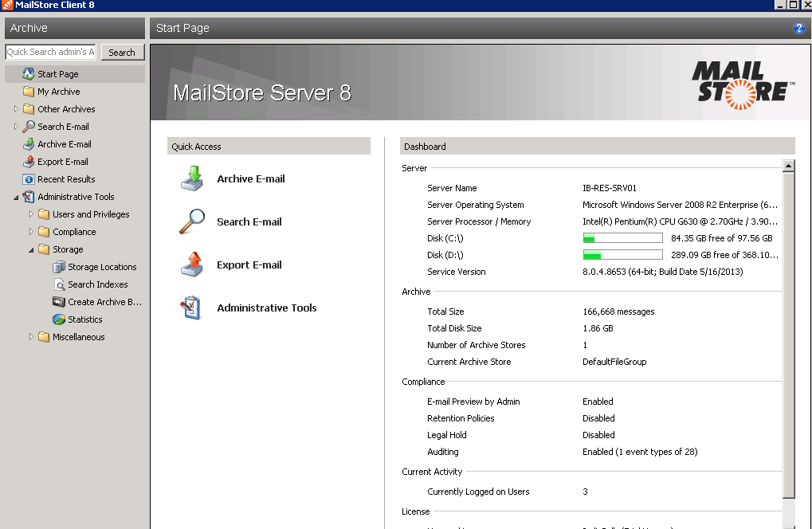Click the Disk (C:\) usage bar
The height and width of the screenshot is (529, 812).
click(x=623, y=238)
